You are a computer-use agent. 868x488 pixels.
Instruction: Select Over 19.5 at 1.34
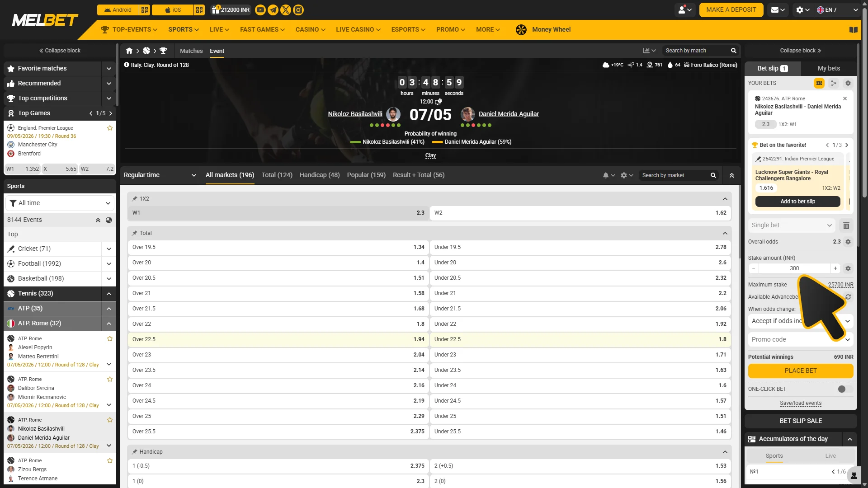point(278,247)
